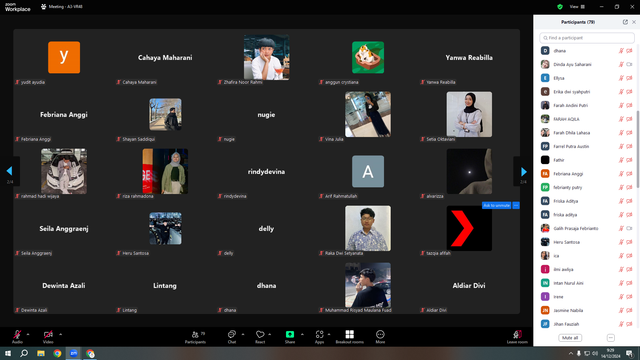
Task: Toggle video icon for Irene in list
Action: tap(629, 297)
